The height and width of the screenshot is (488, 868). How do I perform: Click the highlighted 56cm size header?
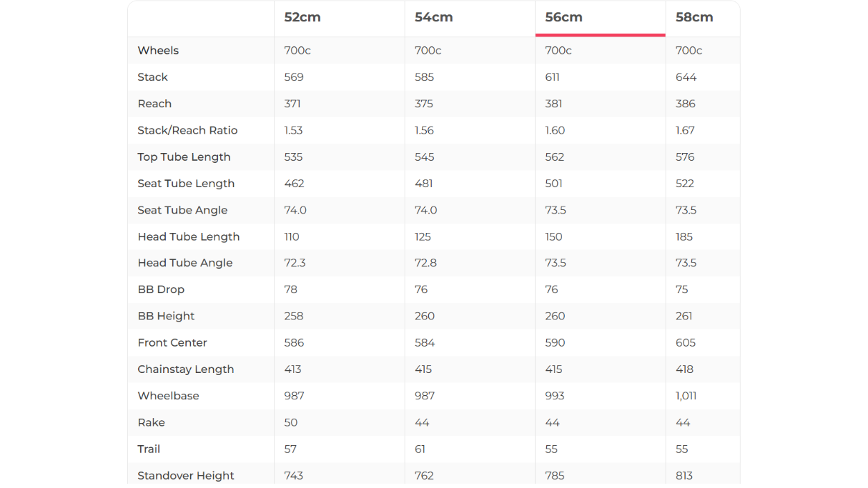tap(563, 17)
